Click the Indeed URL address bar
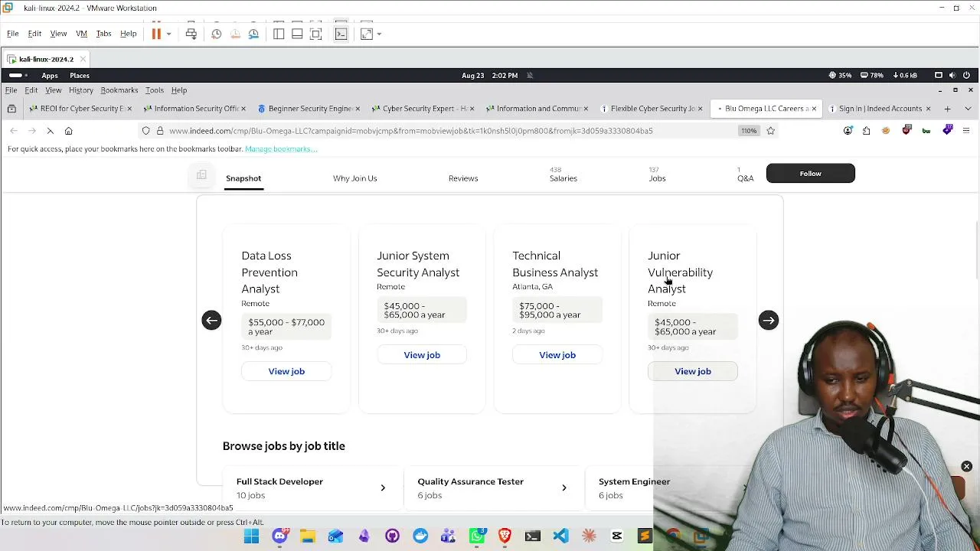This screenshot has width=980, height=551. 411,131
